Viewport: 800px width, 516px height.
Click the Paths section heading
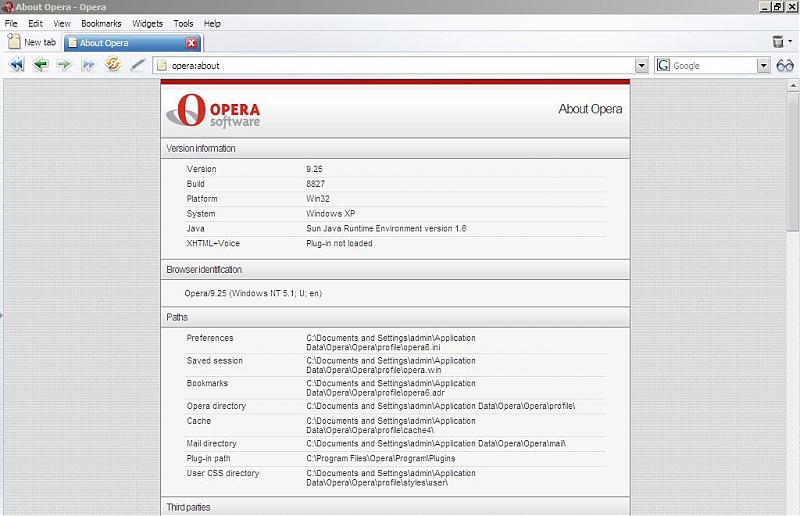pyautogui.click(x=177, y=317)
